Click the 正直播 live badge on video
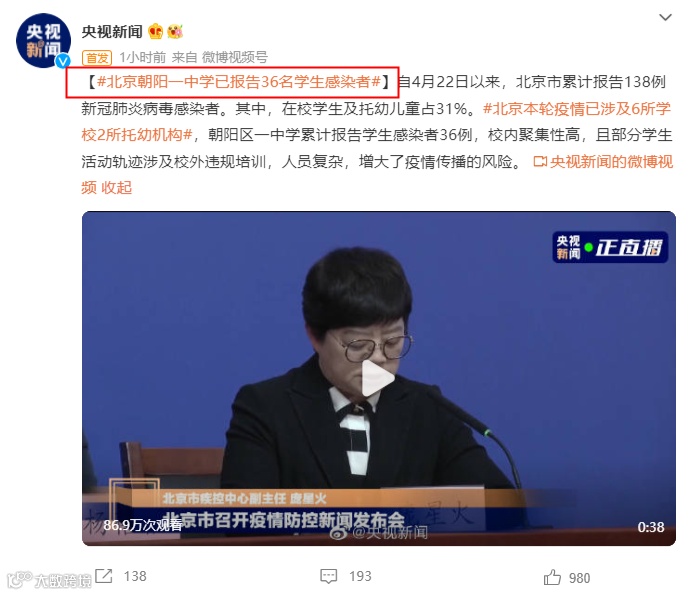Image resolution: width=691 pixels, height=595 pixels. [x=610, y=247]
